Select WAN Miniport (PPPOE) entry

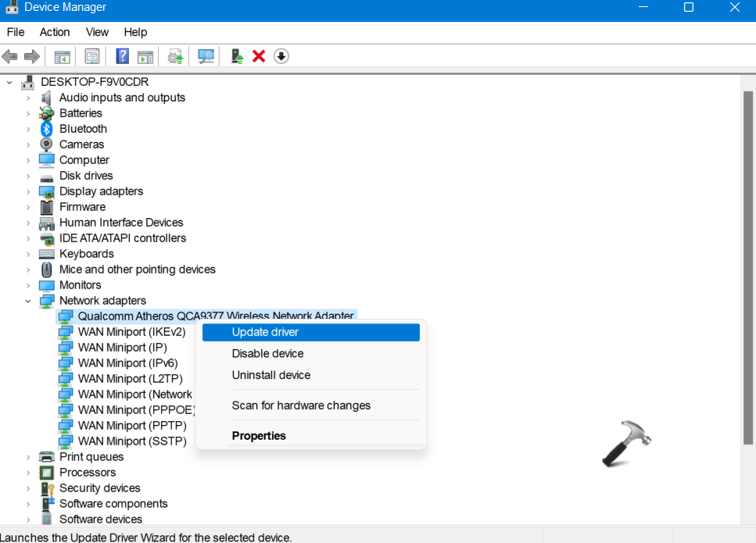[x=137, y=410]
